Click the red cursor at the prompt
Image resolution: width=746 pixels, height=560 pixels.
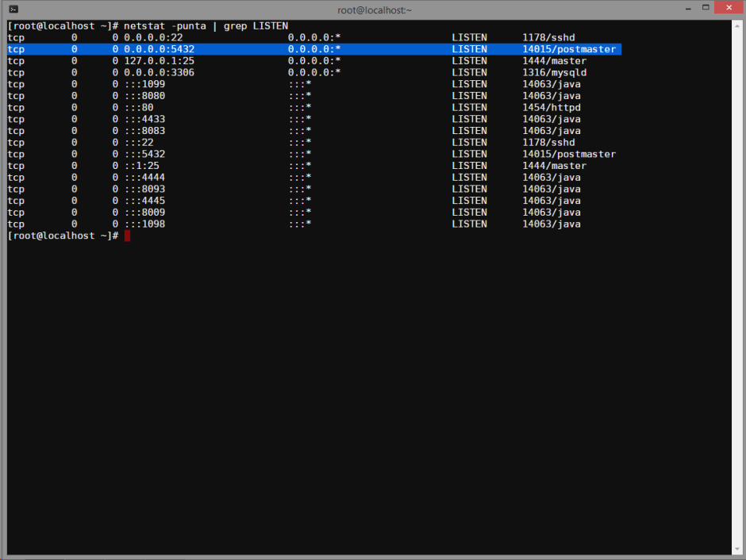coord(127,236)
